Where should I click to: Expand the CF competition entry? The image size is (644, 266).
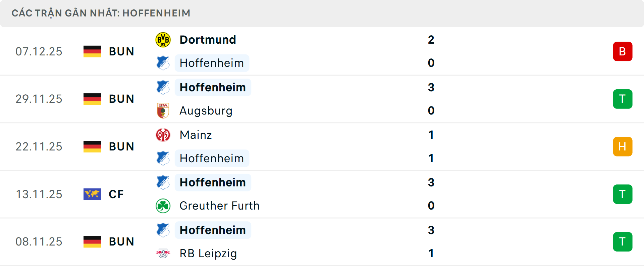click(x=116, y=194)
